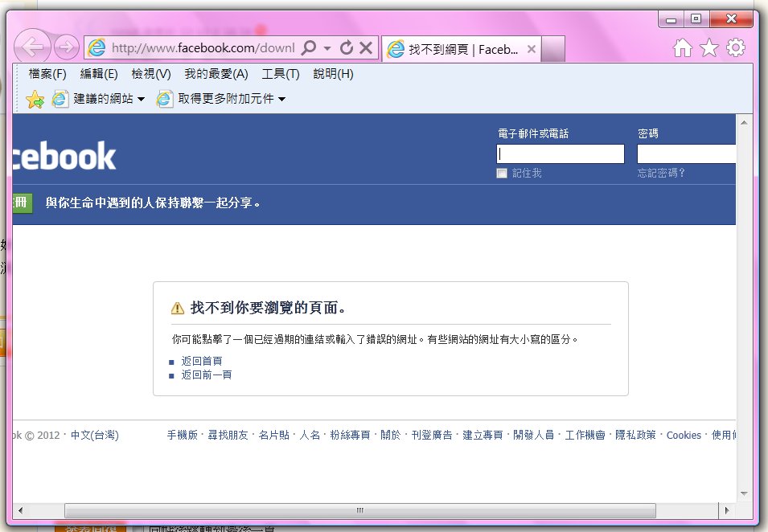
Task: Open the 中文(台灣) language link
Action: point(95,435)
